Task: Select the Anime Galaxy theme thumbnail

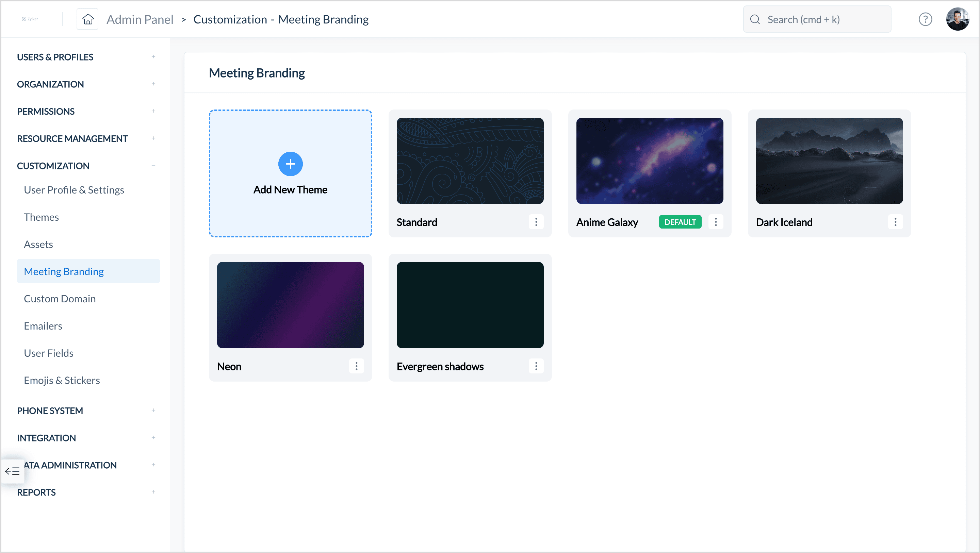Action: 649,161
